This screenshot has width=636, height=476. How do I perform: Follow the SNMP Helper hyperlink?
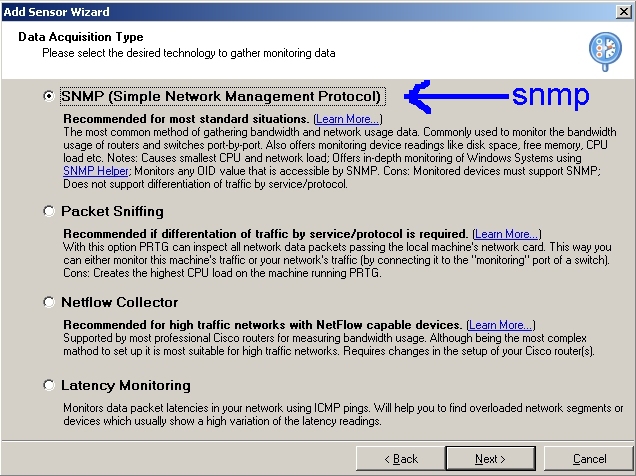(93, 171)
